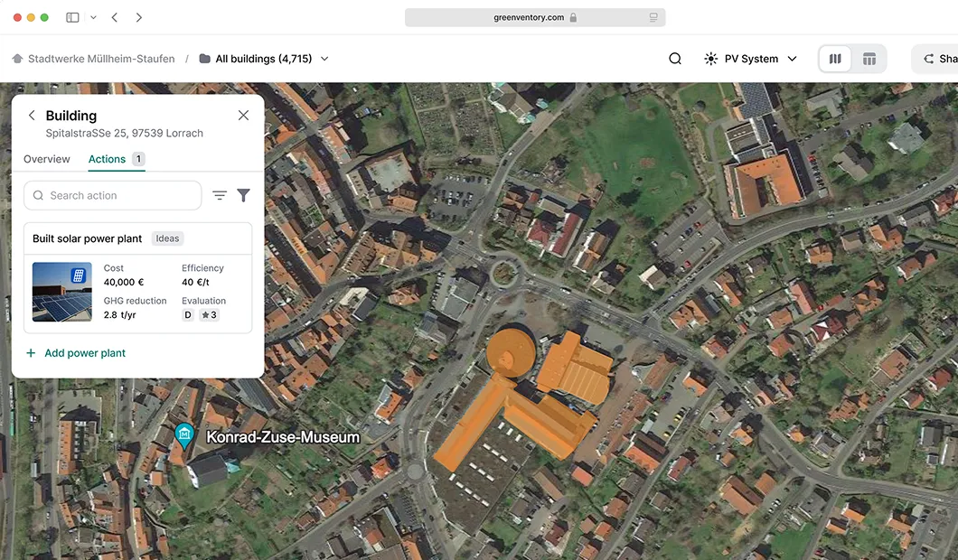Select the table view icon
This screenshot has height=560, width=958.
869,58
